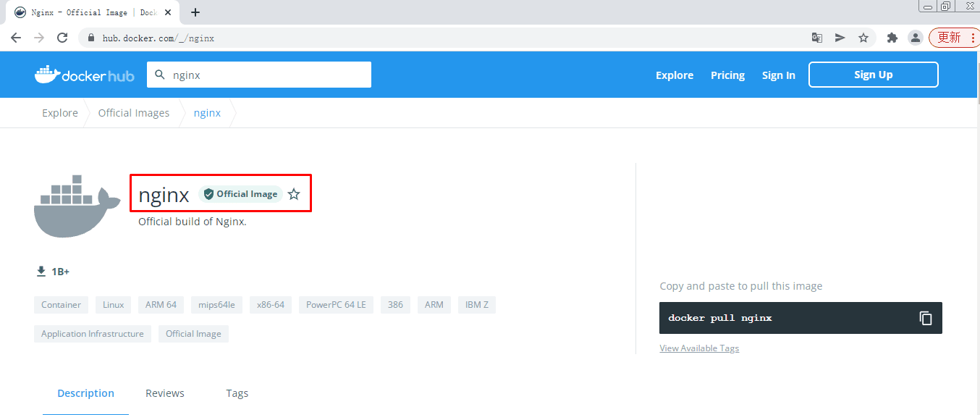The width and height of the screenshot is (980, 415).
Task: Bookmark this page with star icon
Action: coord(863,38)
